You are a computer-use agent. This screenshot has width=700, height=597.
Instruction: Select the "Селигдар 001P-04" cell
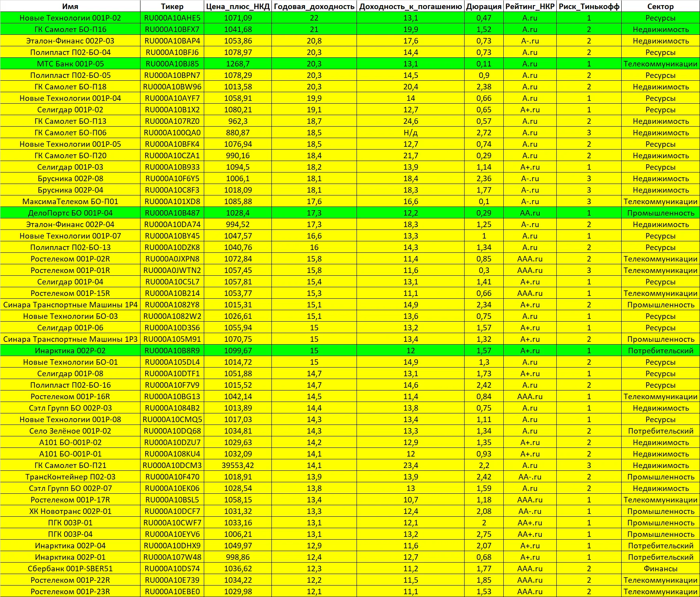click(70, 282)
